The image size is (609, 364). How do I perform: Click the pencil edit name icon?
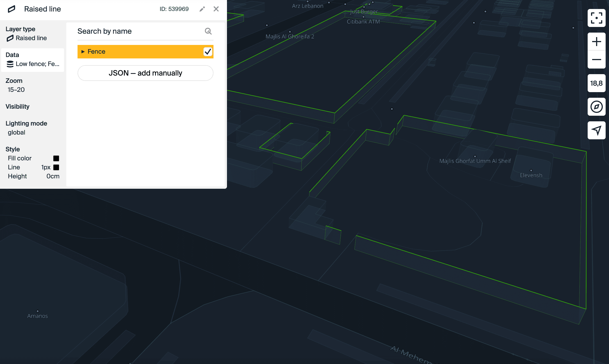click(x=202, y=9)
